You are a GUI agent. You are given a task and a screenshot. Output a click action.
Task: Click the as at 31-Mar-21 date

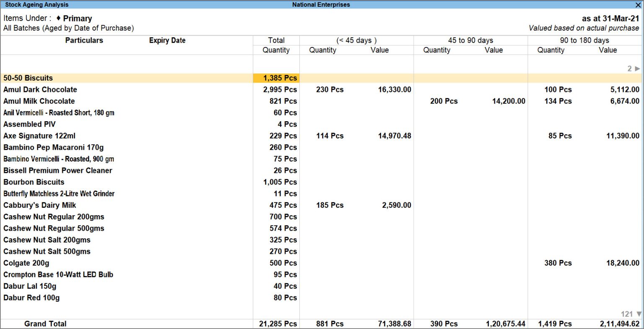(610, 18)
